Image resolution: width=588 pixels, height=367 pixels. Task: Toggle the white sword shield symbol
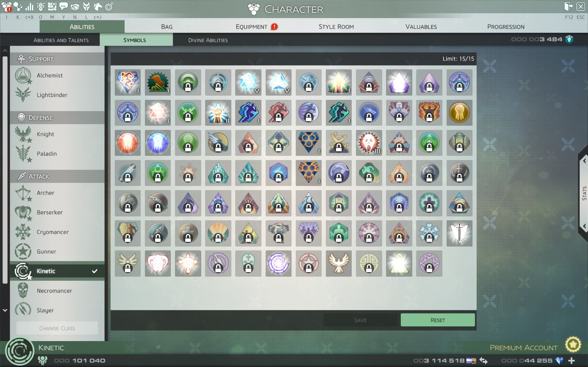pyautogui.click(x=459, y=233)
